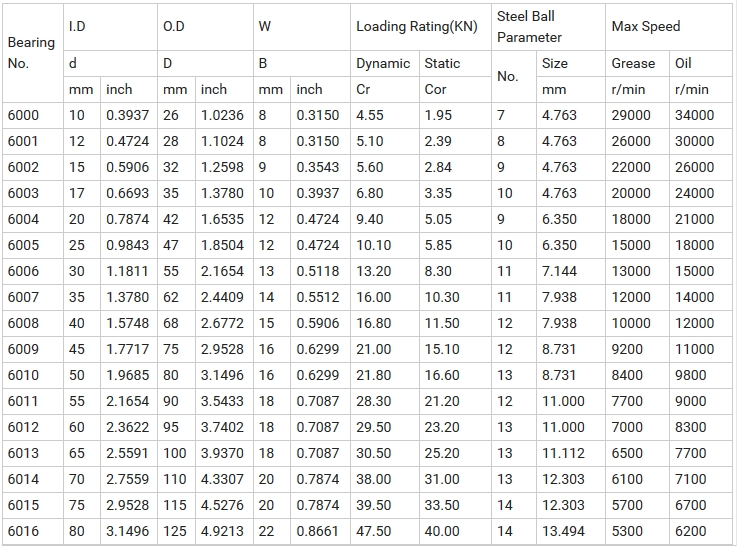Select bearing number 6008 cell
This screenshot has height=546, width=737.
tap(33, 323)
